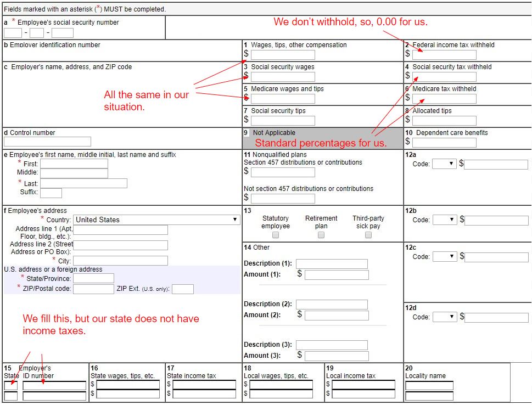Image resolution: width=532 pixels, height=405 pixels.
Task: Check the Third-party sick pay checkbox
Action: (x=368, y=235)
